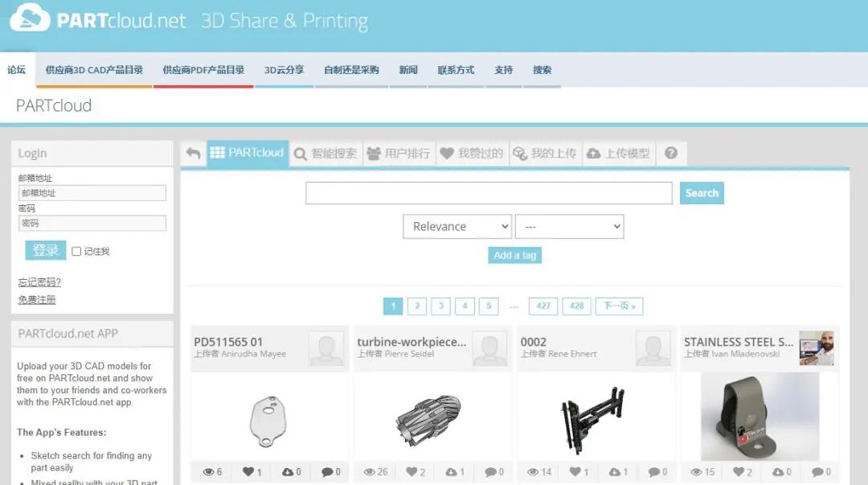Open 联系方式 contact menu item
The width and height of the screenshot is (868, 485).
[456, 70]
